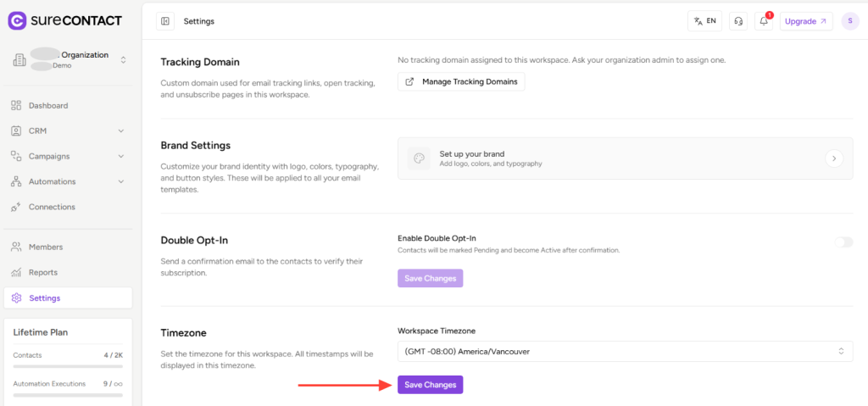
Task: Go to Dashboard in the sidebar
Action: [x=48, y=105]
